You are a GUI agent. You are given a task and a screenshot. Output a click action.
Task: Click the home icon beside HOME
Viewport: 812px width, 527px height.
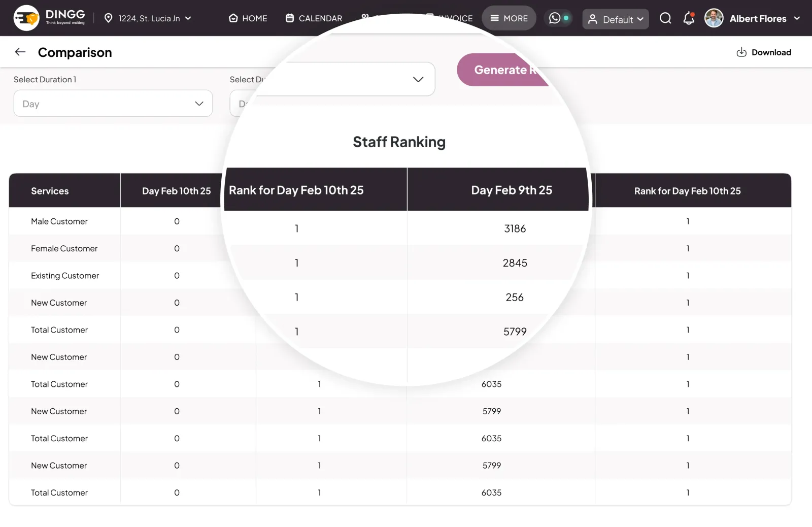[233, 18]
